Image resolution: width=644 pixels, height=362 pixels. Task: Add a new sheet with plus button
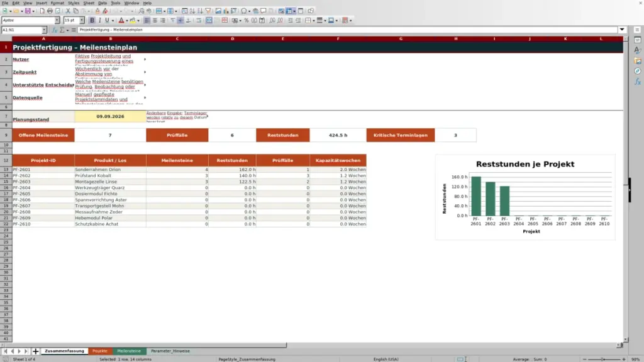(x=36, y=351)
